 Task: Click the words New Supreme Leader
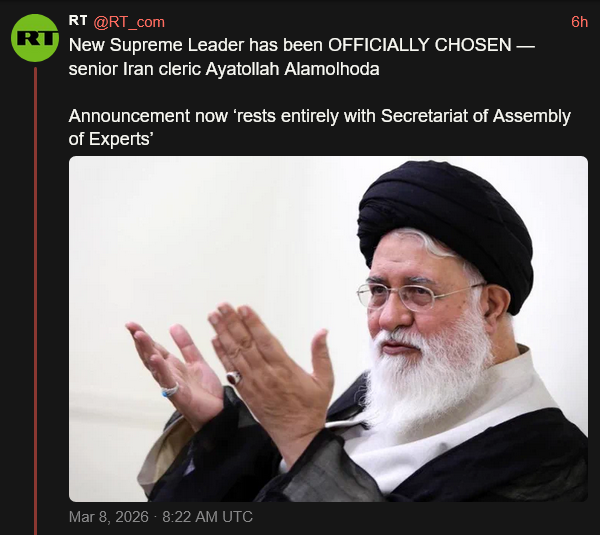click(156, 45)
